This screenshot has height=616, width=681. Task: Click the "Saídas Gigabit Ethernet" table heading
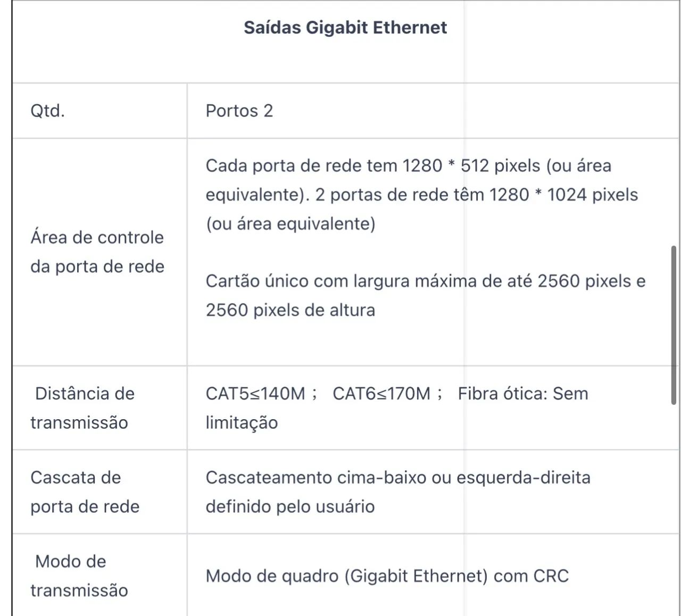click(x=345, y=28)
